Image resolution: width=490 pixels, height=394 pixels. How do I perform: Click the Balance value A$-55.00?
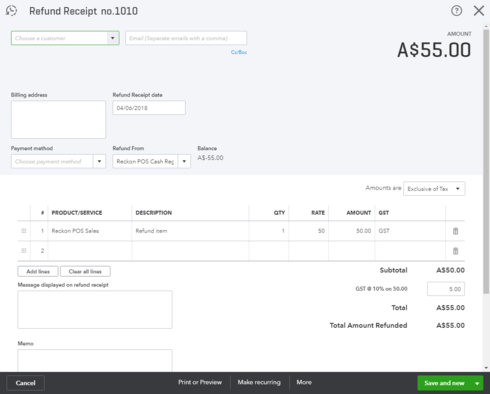pyautogui.click(x=210, y=158)
